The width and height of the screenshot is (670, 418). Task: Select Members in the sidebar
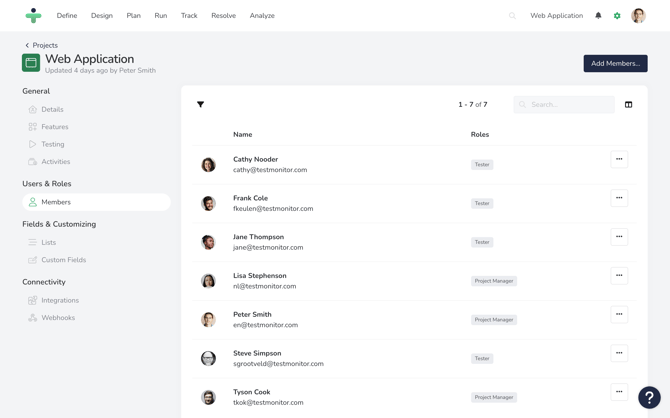(96, 202)
